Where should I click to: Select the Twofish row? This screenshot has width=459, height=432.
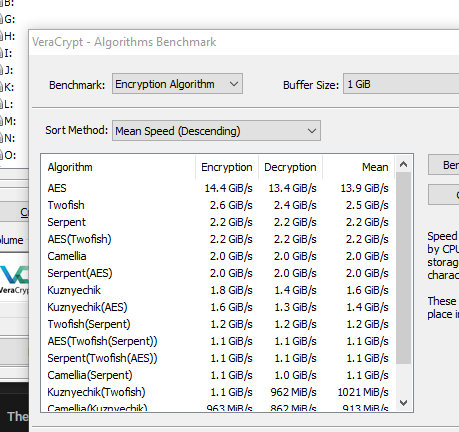(x=218, y=205)
